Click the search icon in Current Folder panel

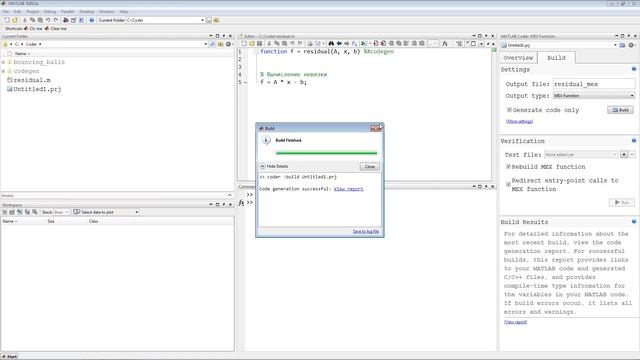tap(212, 44)
